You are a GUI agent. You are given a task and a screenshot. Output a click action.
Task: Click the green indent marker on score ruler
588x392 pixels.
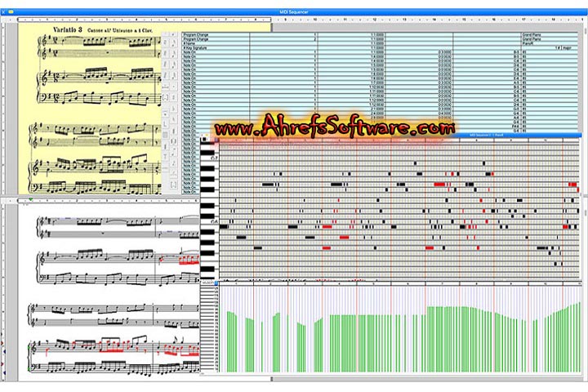pyautogui.click(x=31, y=200)
